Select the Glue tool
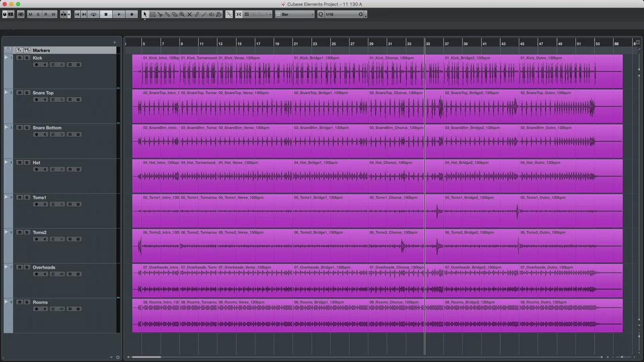This screenshot has width=644, height=362. pyautogui.click(x=167, y=14)
